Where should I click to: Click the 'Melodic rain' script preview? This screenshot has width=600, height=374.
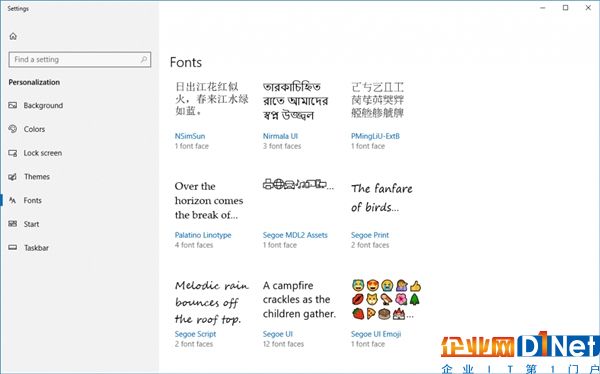(212, 302)
